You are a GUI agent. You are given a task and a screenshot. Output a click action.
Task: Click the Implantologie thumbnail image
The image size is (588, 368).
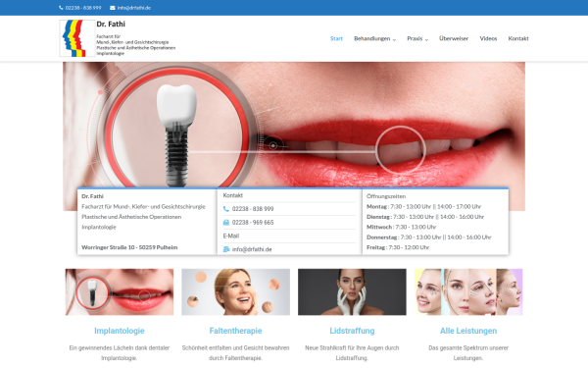point(120,291)
